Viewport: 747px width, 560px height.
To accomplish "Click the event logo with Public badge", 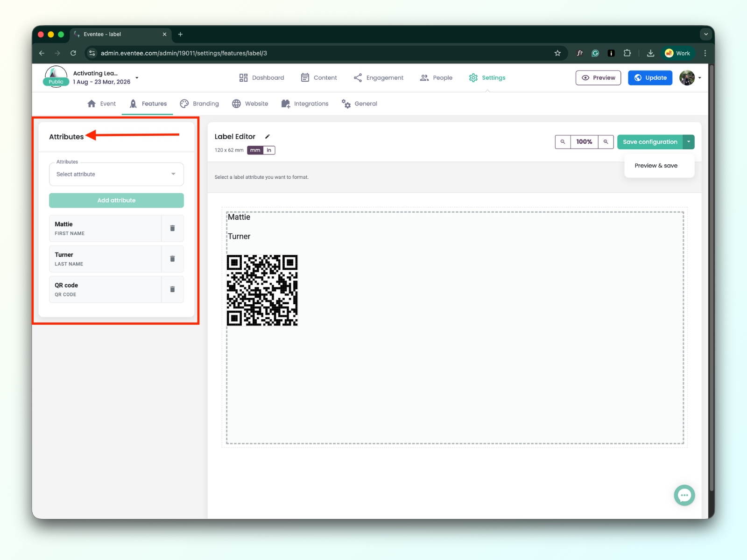I will coord(56,77).
